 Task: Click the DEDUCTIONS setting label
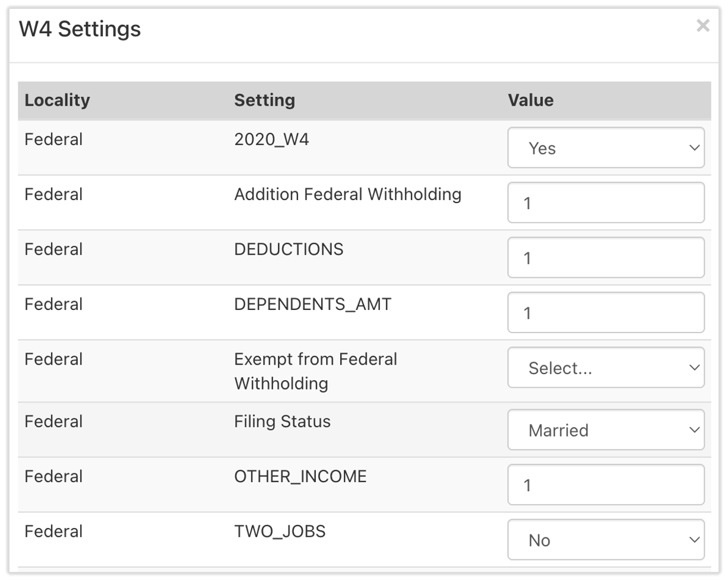tap(289, 249)
